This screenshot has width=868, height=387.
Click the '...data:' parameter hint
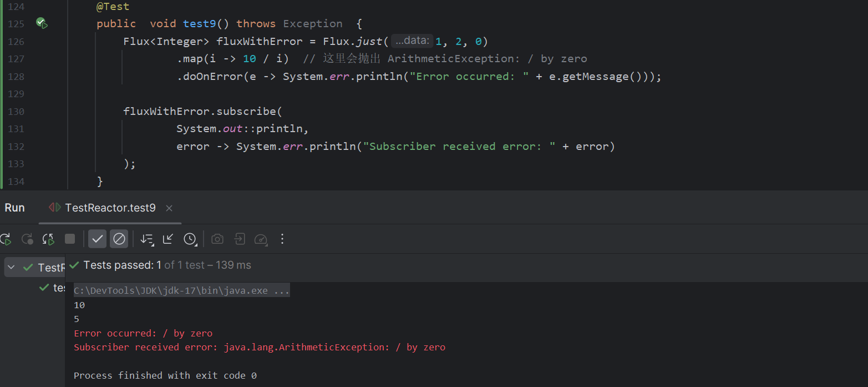tap(412, 41)
